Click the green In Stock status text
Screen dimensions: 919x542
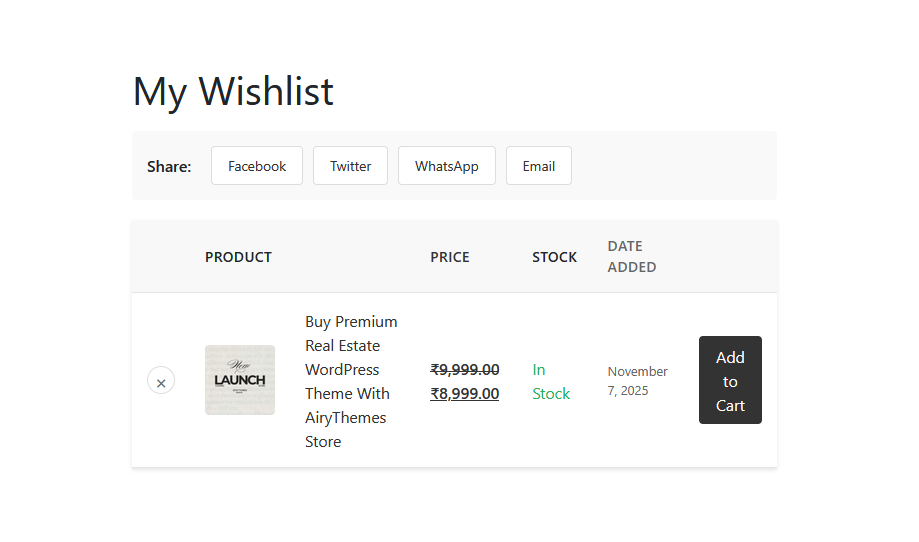pyautogui.click(x=550, y=381)
